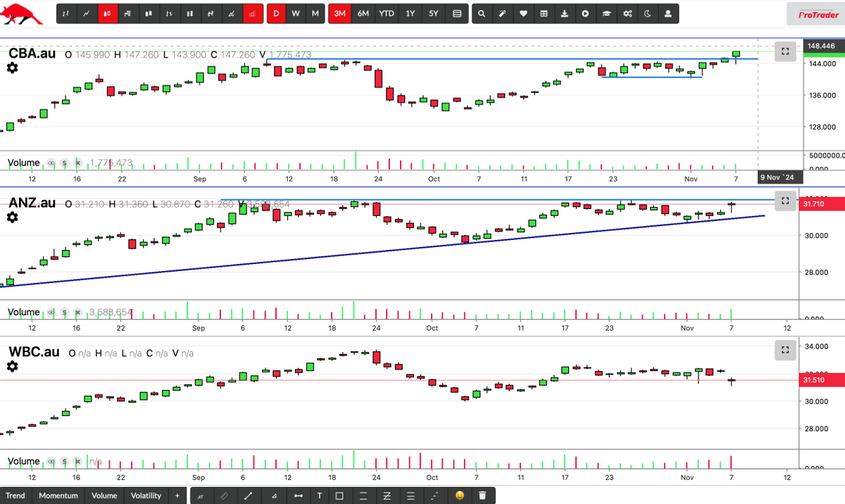This screenshot has height=504, width=845.
Task: Open the Momentum indicators menu
Action: (x=58, y=496)
